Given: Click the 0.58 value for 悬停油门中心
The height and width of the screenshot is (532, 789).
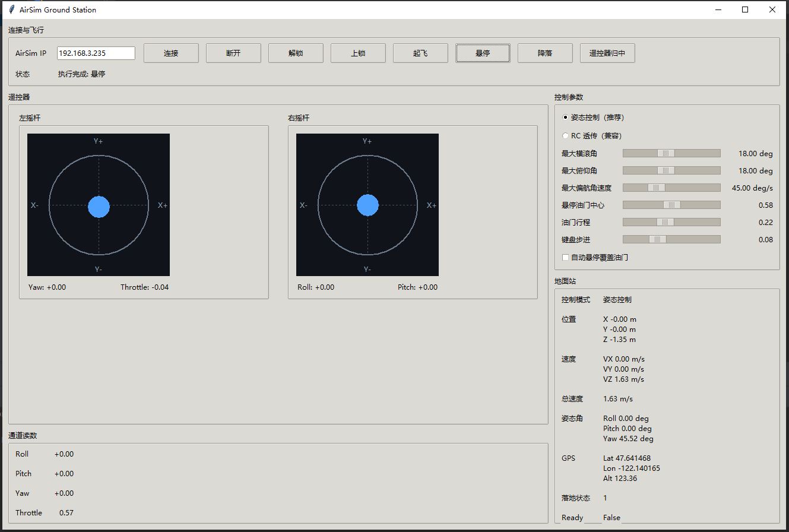Looking at the screenshot, I should click(x=766, y=205).
